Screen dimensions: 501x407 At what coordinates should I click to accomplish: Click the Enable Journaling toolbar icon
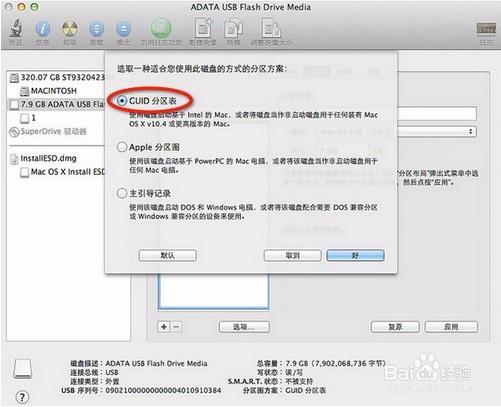pyautogui.click(x=161, y=28)
